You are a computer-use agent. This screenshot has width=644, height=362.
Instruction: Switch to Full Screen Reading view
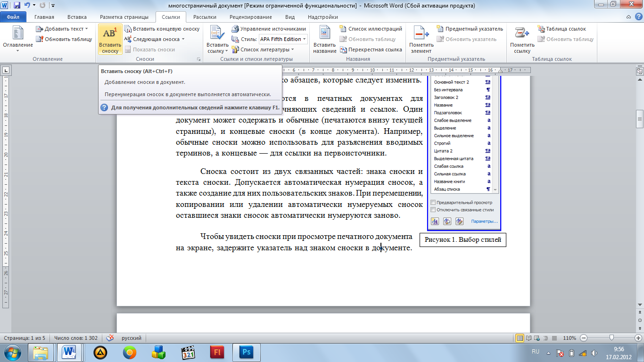coord(528,338)
